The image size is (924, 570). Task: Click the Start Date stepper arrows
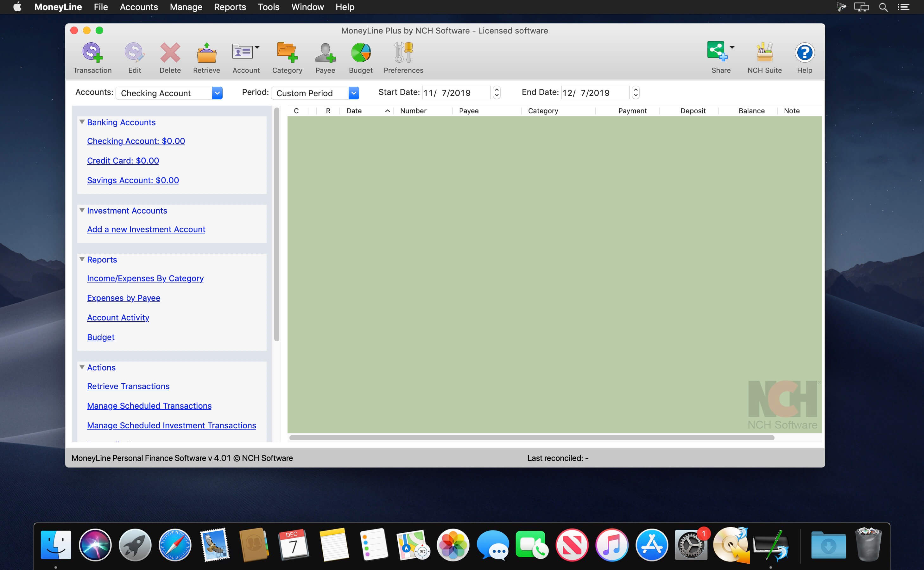click(x=497, y=93)
